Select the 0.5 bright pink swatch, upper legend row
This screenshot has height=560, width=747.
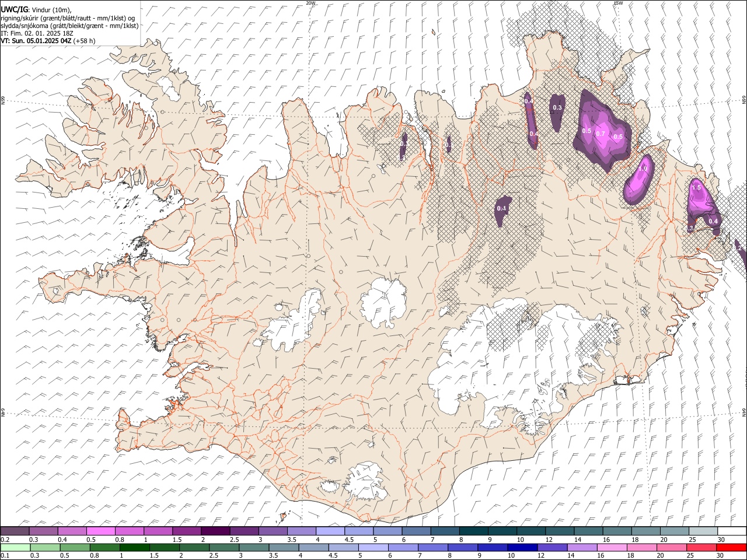pyautogui.click(x=100, y=531)
